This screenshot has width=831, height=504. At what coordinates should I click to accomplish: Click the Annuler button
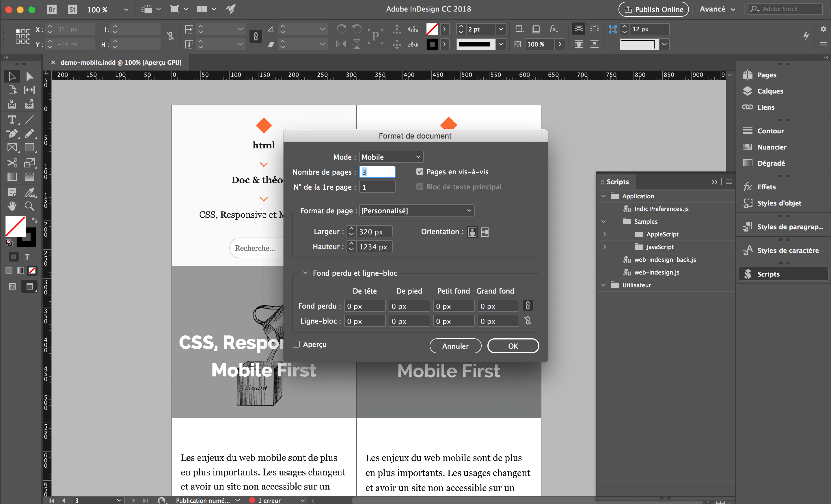coord(455,346)
